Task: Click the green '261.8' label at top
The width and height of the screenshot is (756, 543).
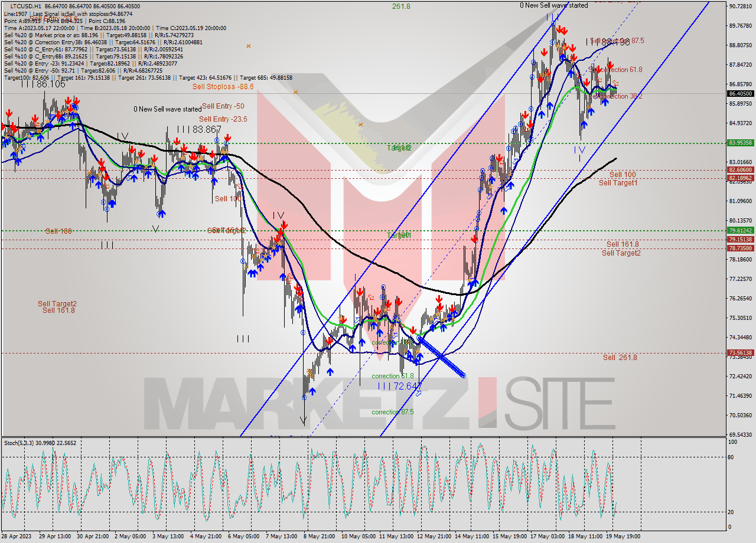Action: [x=401, y=6]
